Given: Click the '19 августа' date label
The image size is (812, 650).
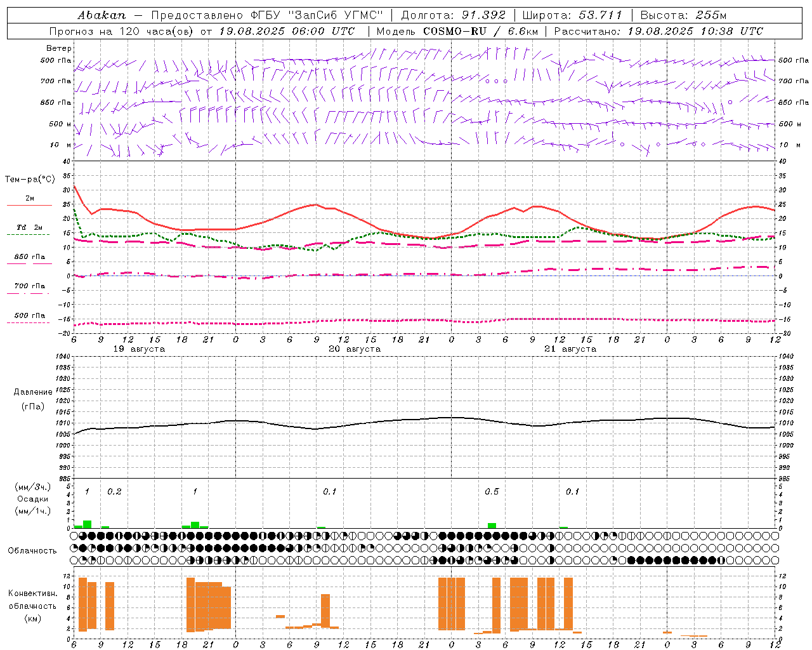Looking at the screenshot, I should (x=139, y=349).
